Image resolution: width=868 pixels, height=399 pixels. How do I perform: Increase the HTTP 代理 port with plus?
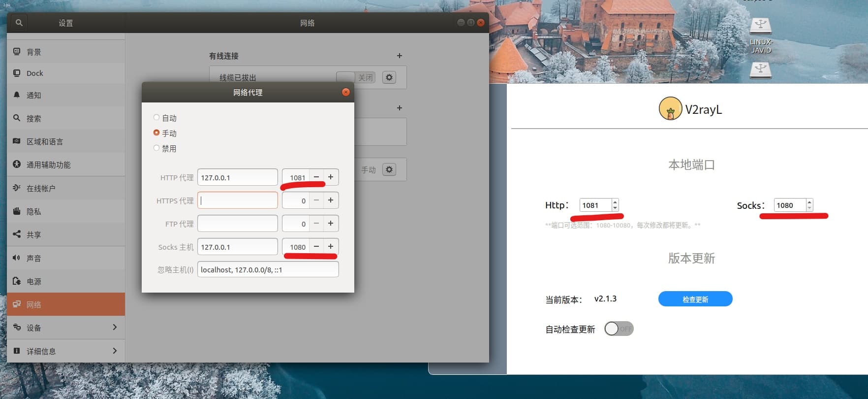pos(331,177)
